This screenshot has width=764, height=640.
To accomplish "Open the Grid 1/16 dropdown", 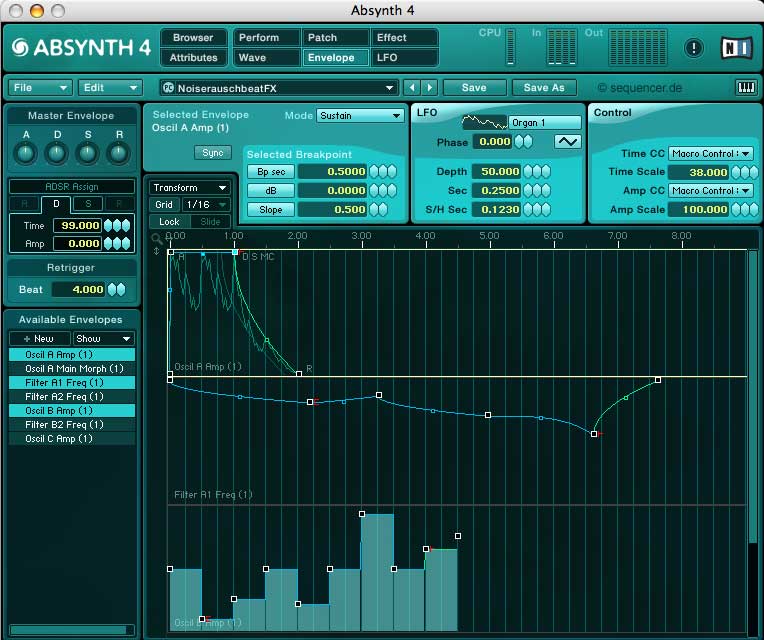I will pyautogui.click(x=205, y=205).
